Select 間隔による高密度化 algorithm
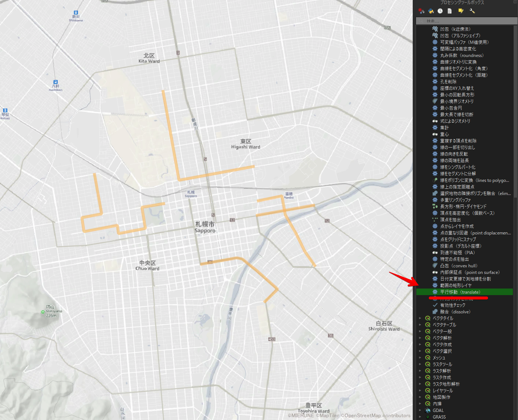This screenshot has width=518, height=420. [x=458, y=49]
